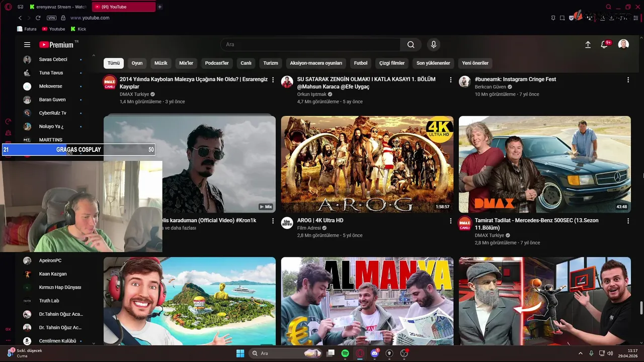Open Kaan Kazgan subscription channel
The height and width of the screenshot is (362, 644).
click(x=53, y=274)
